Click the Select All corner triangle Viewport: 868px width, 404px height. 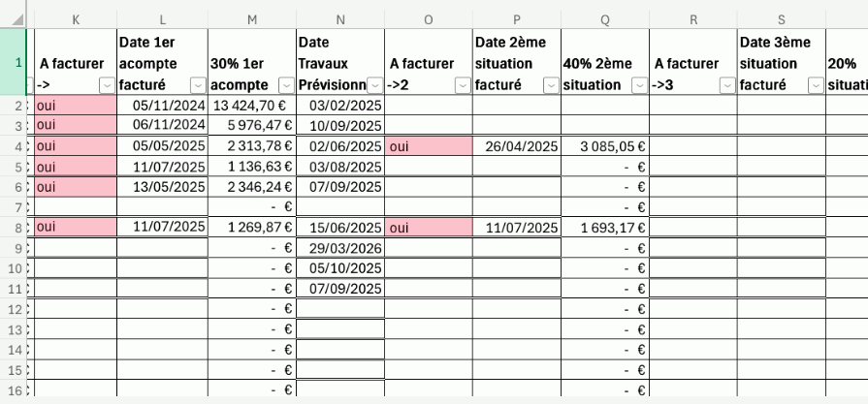coord(16,18)
